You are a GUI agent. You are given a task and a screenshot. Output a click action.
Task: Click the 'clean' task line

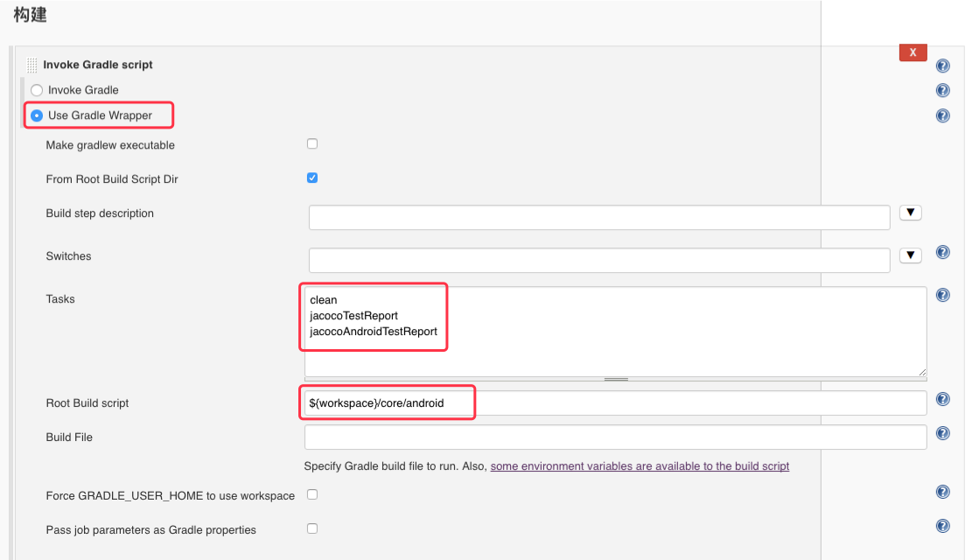[324, 300]
